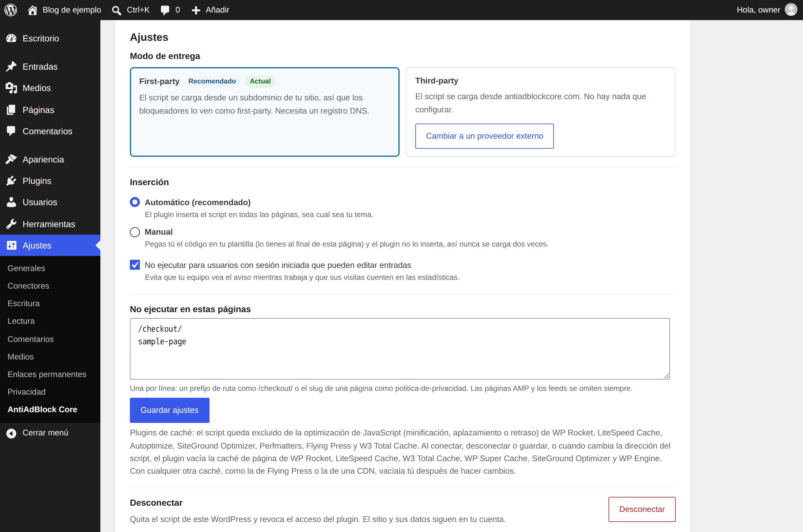Select the First-party delivery mode card
This screenshot has width=803, height=532.
click(x=264, y=112)
